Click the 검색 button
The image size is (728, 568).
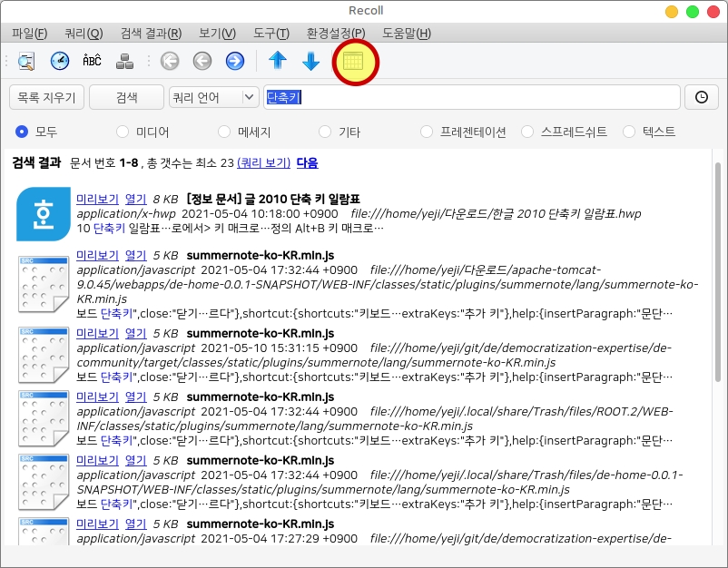[126, 97]
